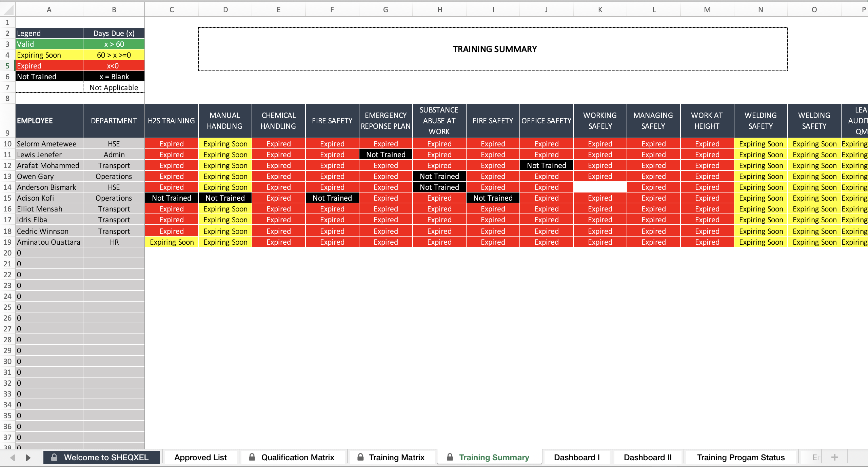Click the MANUAL HANDLING header cell
This screenshot has width=868, height=467.
click(x=225, y=121)
